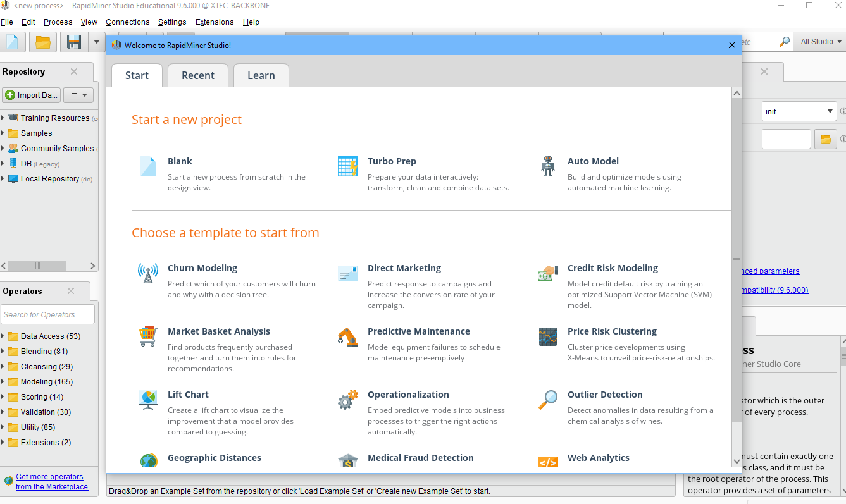846x504 pixels.
Task: Close the Operators panel tab
Action: (x=71, y=291)
